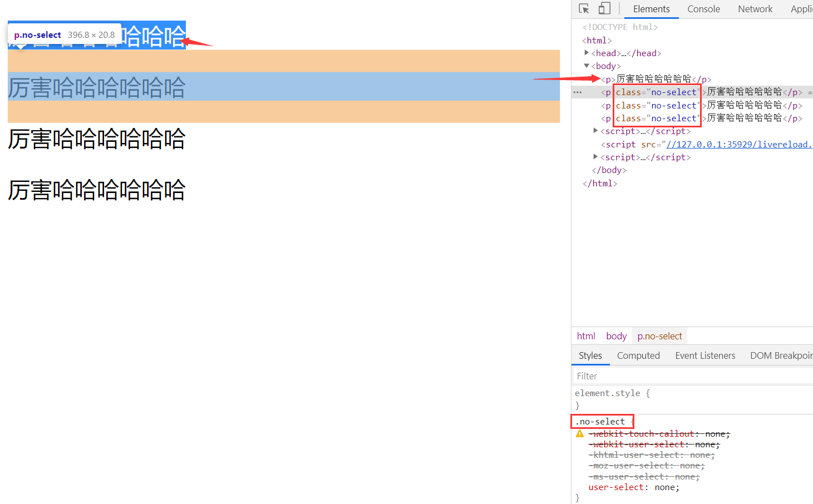The height and width of the screenshot is (504, 813).
Task: Expand the last script node before closing body
Action: (x=595, y=157)
